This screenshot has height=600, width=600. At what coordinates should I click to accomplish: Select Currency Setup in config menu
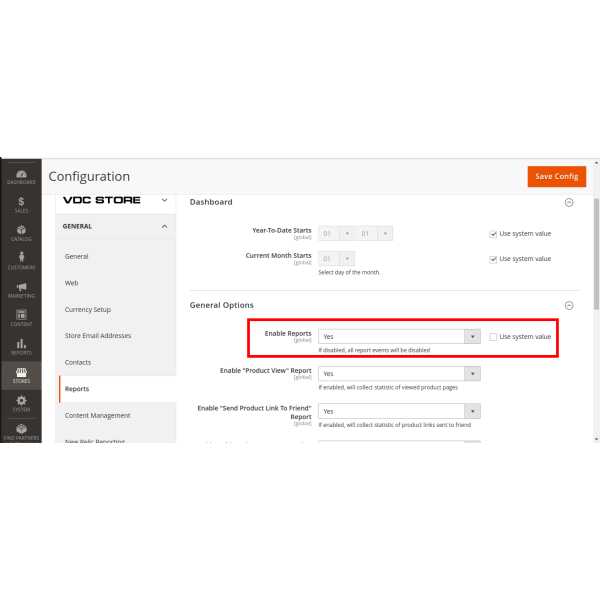click(x=88, y=310)
